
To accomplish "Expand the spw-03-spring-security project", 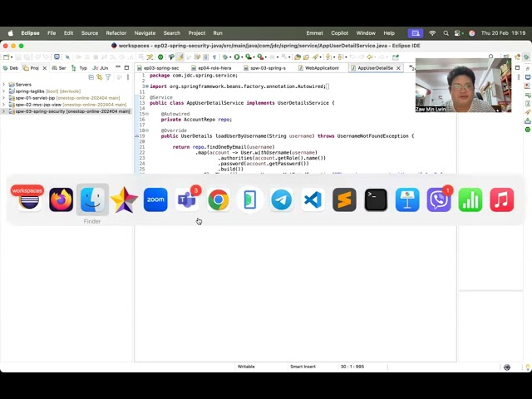I will (3, 111).
